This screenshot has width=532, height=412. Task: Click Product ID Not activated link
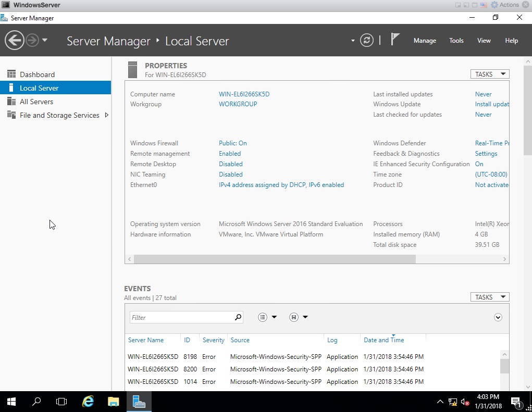pos(492,185)
